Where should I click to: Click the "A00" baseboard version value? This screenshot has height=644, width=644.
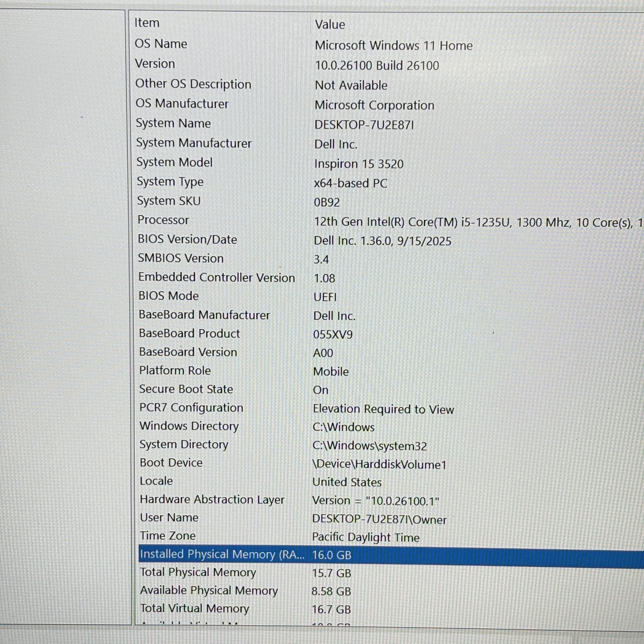pos(323,353)
